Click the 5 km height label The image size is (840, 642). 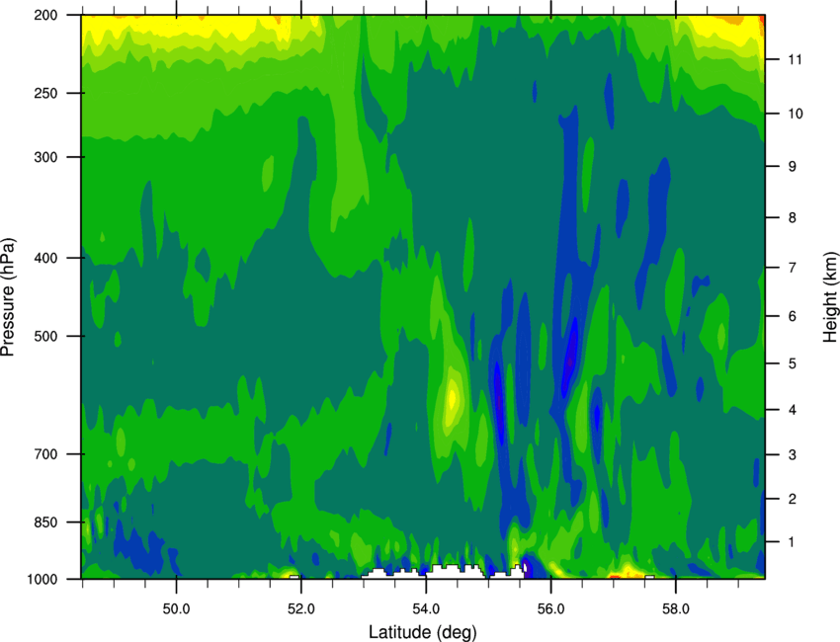(793, 363)
